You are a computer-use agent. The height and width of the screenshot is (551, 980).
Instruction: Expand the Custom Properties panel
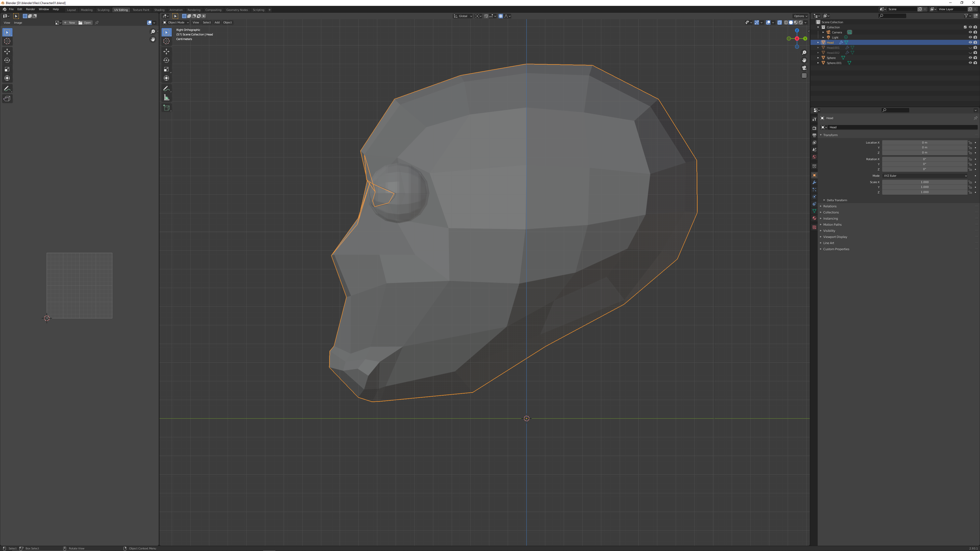(x=836, y=249)
